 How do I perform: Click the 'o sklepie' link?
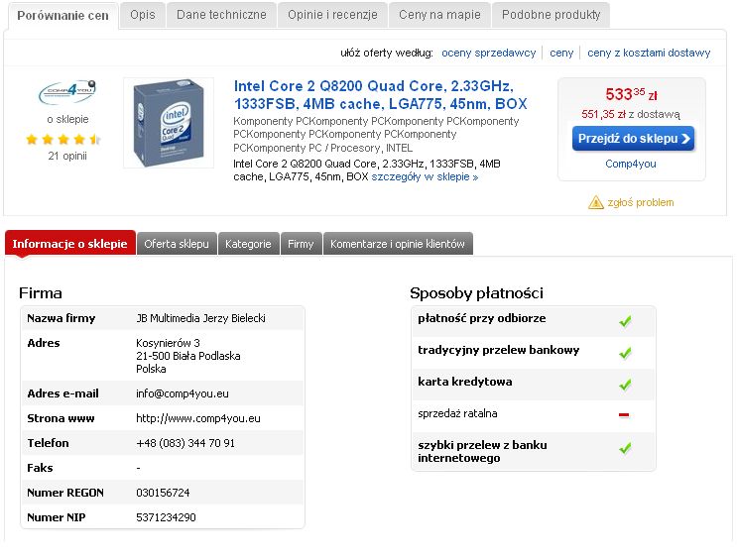click(x=67, y=119)
